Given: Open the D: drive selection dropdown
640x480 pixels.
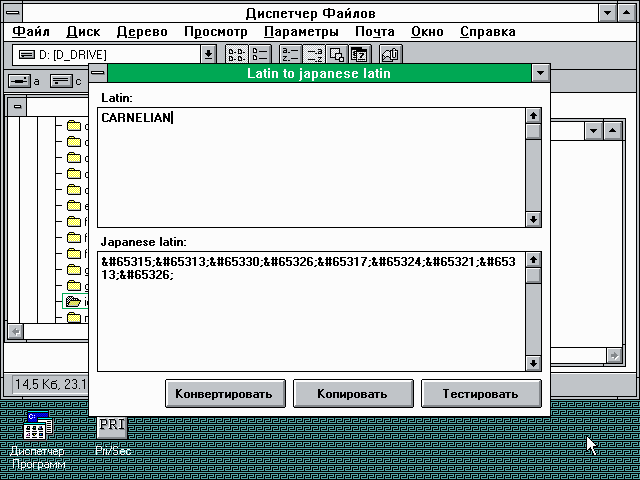Looking at the screenshot, I should pyautogui.click(x=208, y=54).
